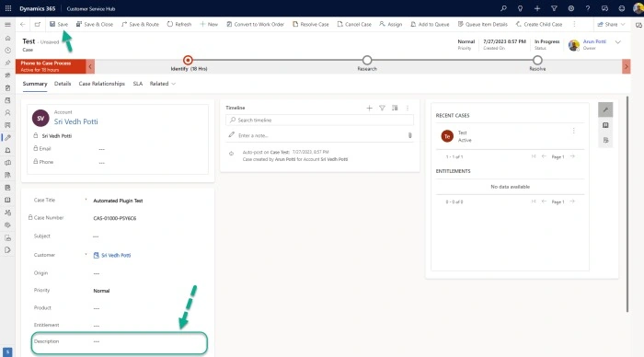Open Recent clock icon in left sidebar

click(x=7, y=51)
